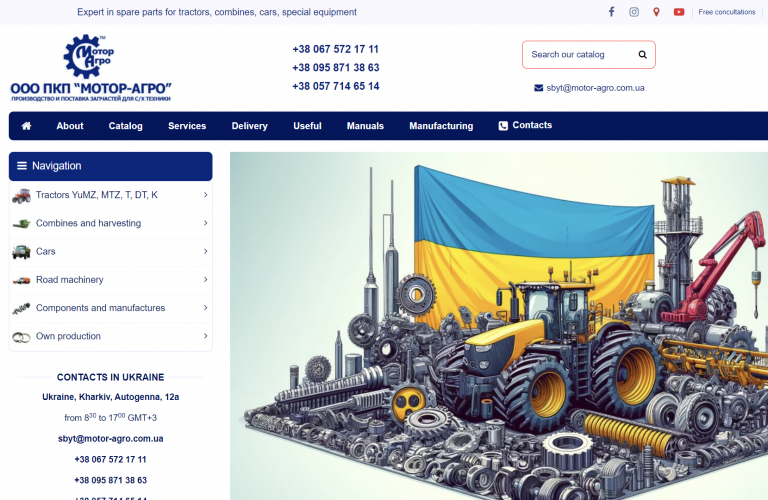The height and width of the screenshot is (500, 768).
Task: Click the ООО ПКП МОТОР-АГРО company name
Action: (x=91, y=89)
